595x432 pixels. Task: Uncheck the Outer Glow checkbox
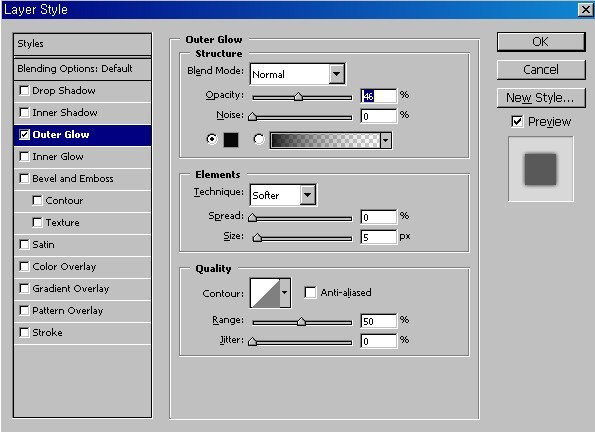click(x=24, y=134)
